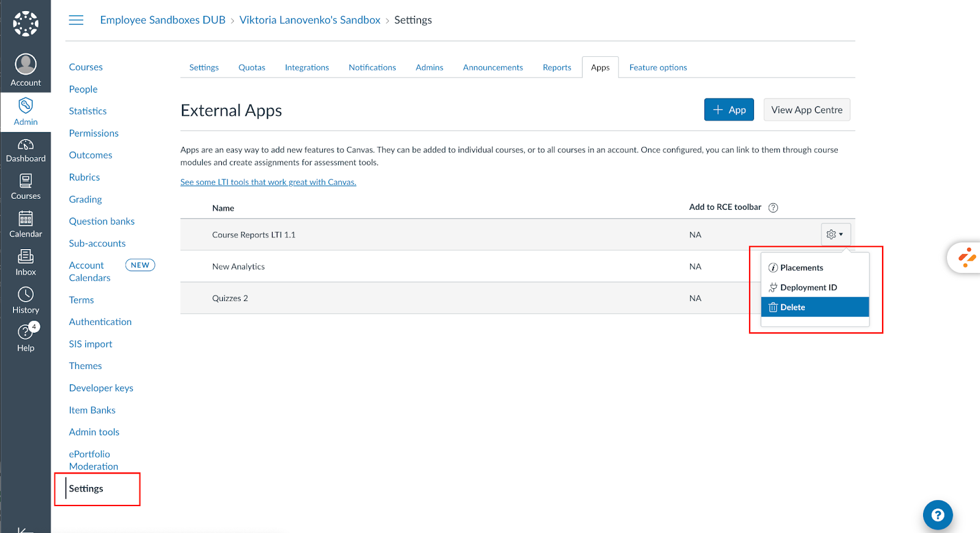Open the Themes sidebar link
This screenshot has width=980, height=533.
(x=86, y=366)
